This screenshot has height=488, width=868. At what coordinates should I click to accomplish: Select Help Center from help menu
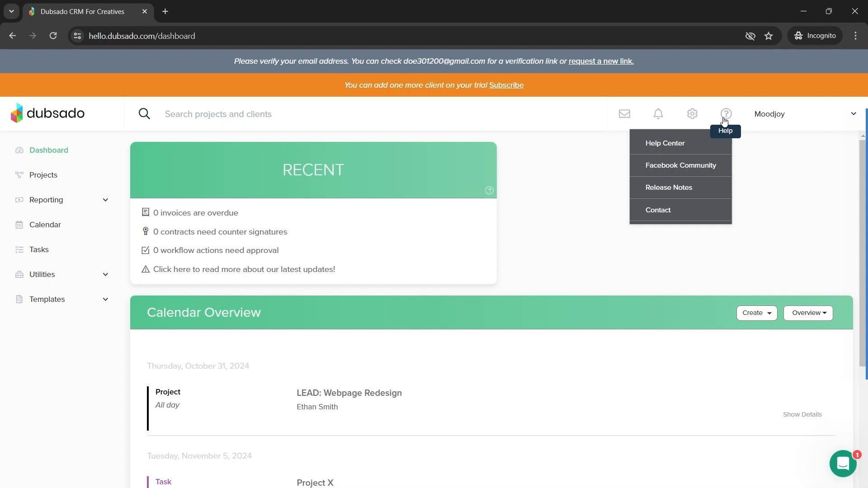click(x=665, y=143)
